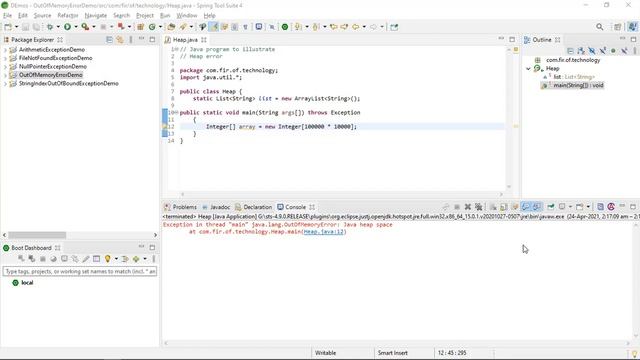Click the External Tools run icon
Image resolution: width=640 pixels, height=360 pixels.
point(85,27)
